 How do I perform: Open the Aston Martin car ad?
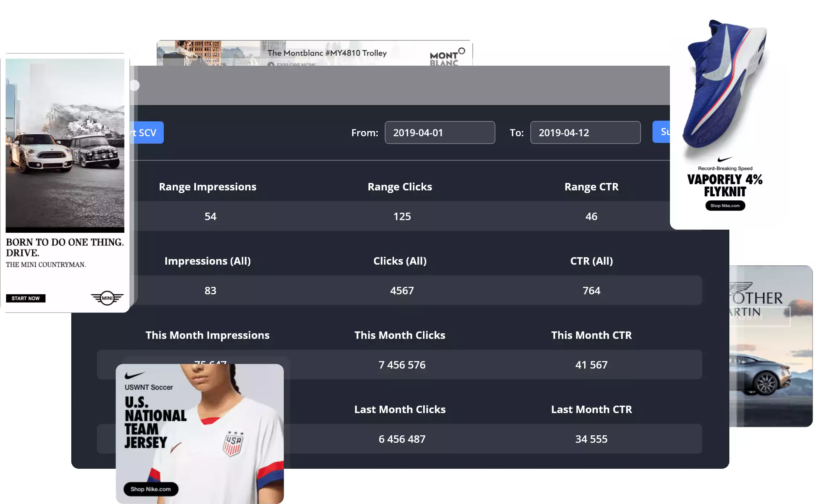771,346
